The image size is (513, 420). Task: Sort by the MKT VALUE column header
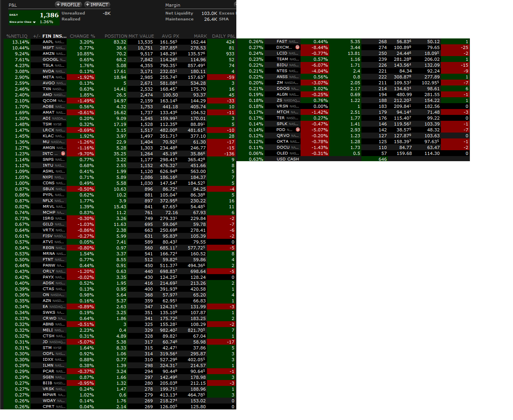141,36
